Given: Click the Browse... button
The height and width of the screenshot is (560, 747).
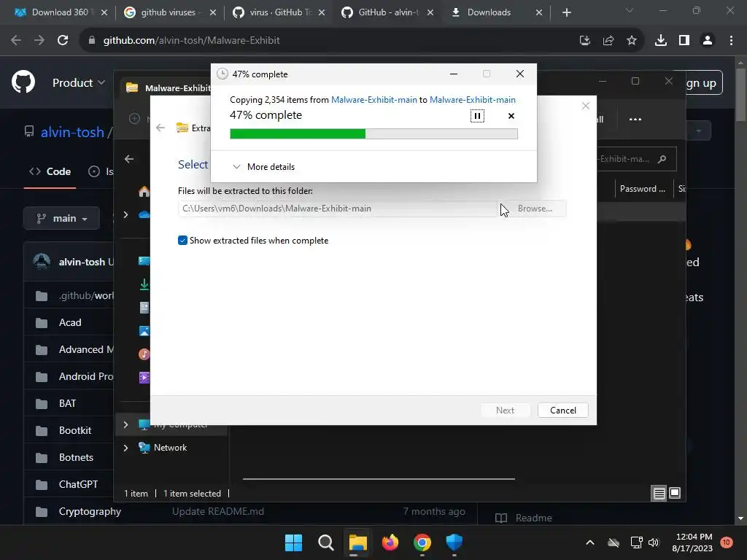Looking at the screenshot, I should 535,209.
